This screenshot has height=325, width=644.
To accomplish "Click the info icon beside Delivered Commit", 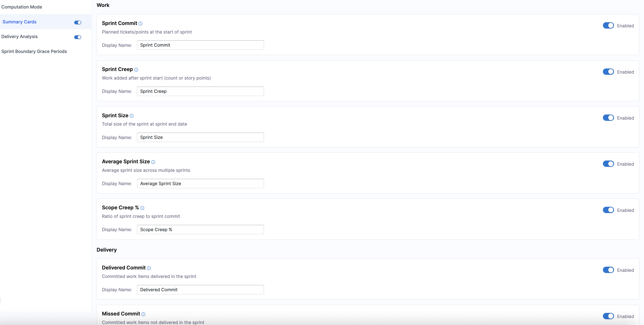I will (x=149, y=268).
